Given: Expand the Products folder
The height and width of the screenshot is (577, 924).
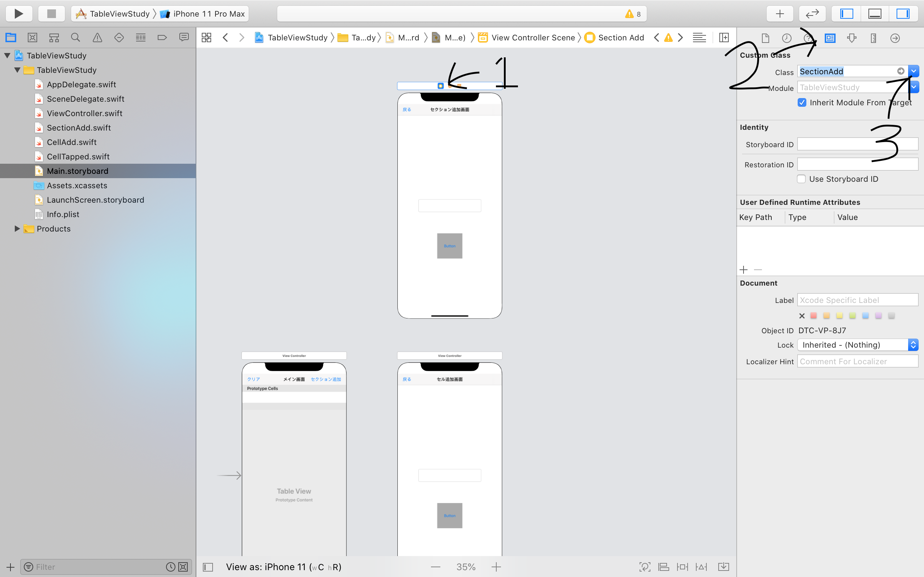Looking at the screenshot, I should point(17,229).
